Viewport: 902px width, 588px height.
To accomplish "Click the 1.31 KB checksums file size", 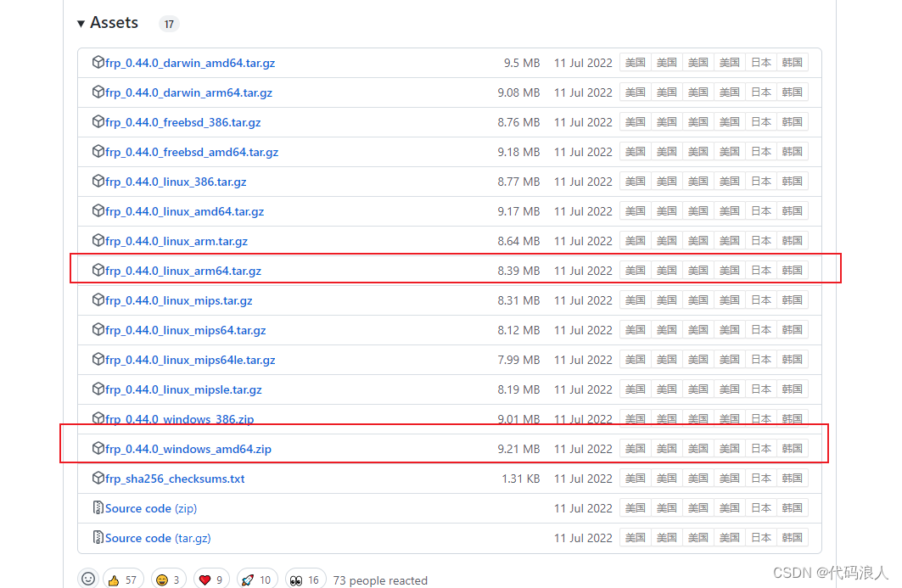I will click(x=521, y=479).
